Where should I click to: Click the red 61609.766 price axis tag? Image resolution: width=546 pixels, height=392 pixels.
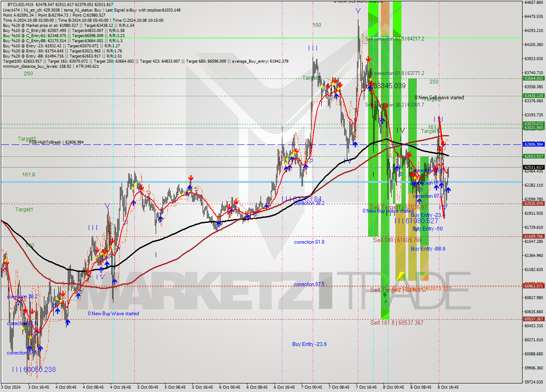pyautogui.click(x=533, y=236)
